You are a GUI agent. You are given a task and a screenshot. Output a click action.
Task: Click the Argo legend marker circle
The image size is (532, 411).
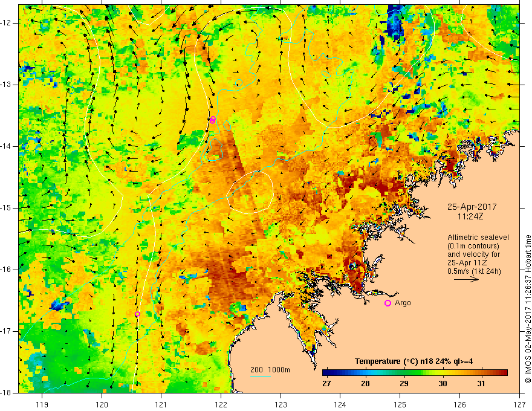pyautogui.click(x=388, y=303)
